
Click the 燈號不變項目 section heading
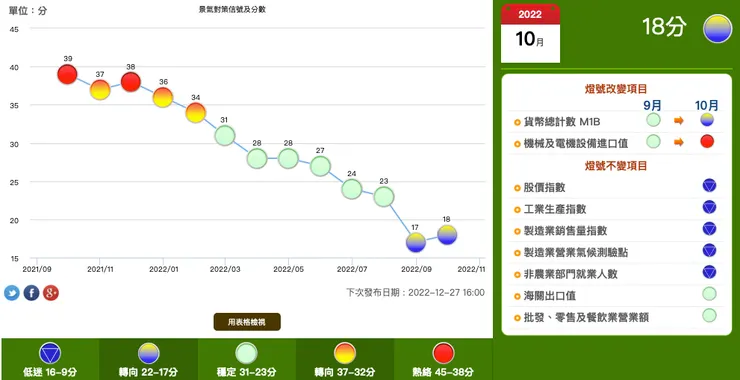pos(615,166)
